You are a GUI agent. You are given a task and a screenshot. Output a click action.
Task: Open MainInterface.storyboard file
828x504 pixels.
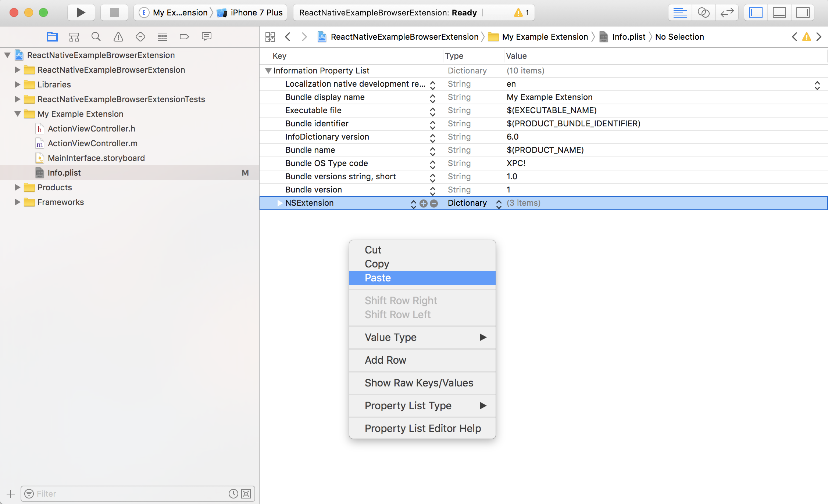96,158
